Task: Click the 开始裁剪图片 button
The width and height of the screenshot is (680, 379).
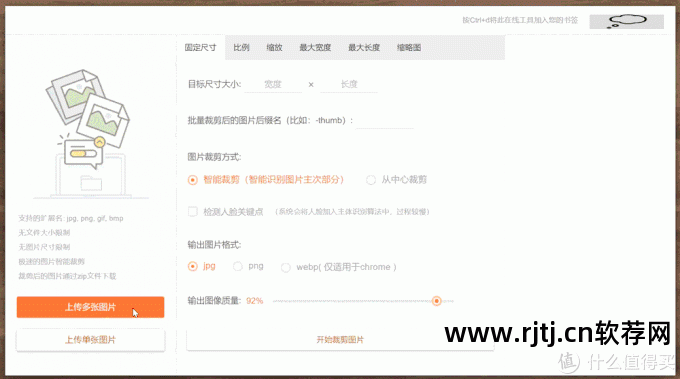Action: tap(340, 340)
